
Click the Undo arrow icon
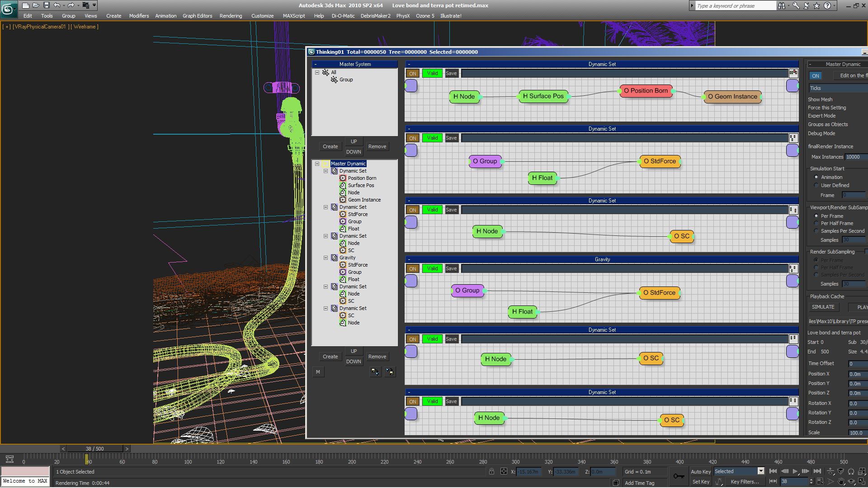57,5
